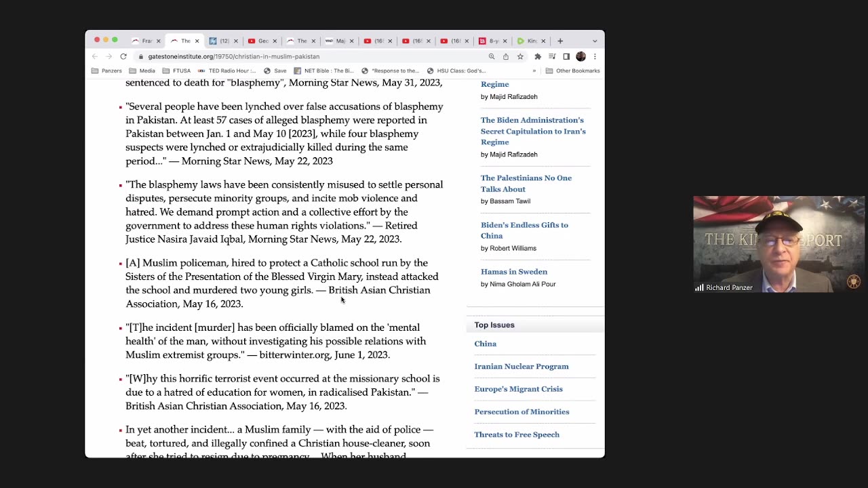Image resolution: width=868 pixels, height=488 pixels.
Task: Open the Save bookmark
Action: 275,70
